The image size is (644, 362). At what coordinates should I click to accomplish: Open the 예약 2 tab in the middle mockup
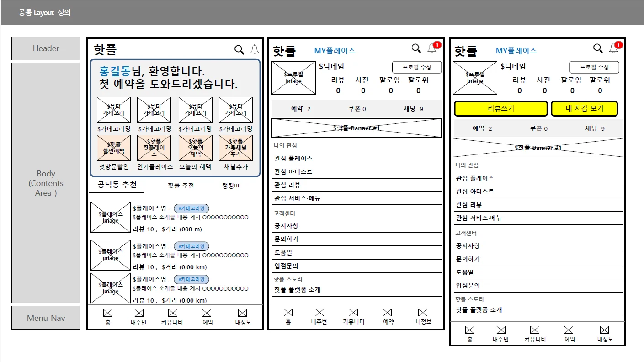point(301,109)
